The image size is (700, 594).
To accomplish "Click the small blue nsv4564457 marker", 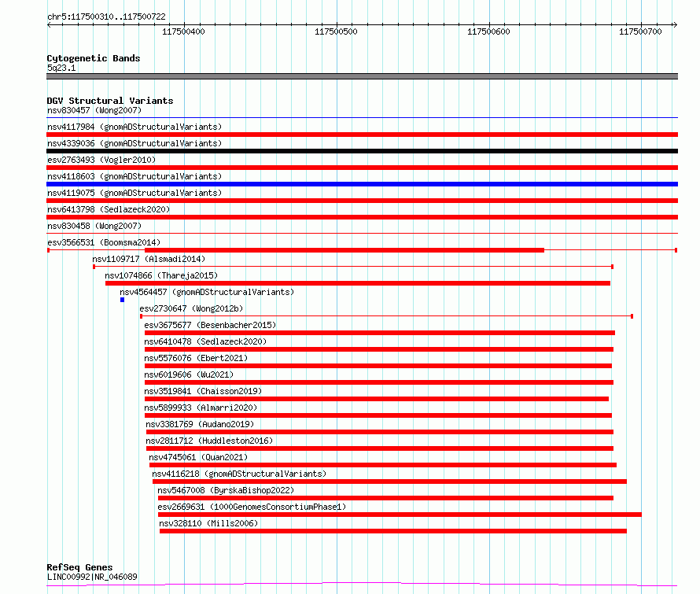I will pos(123,300).
